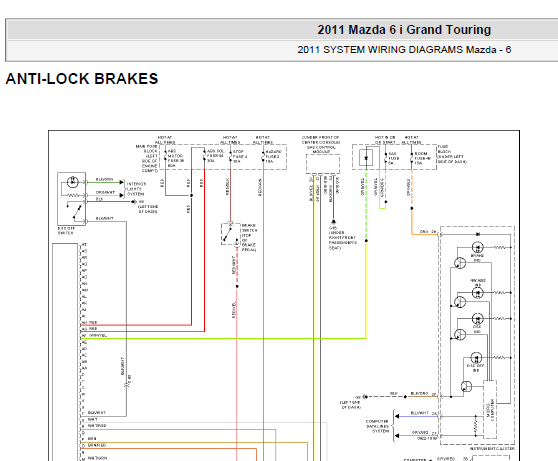Click the 'ANTI-LOCK BRAKES' heading
558x461 pixels.
coord(82,79)
